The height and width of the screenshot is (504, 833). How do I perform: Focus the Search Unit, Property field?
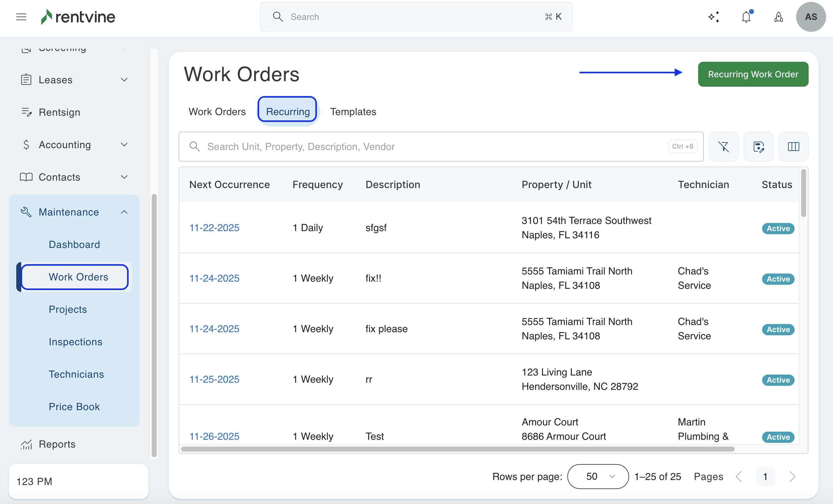point(433,147)
